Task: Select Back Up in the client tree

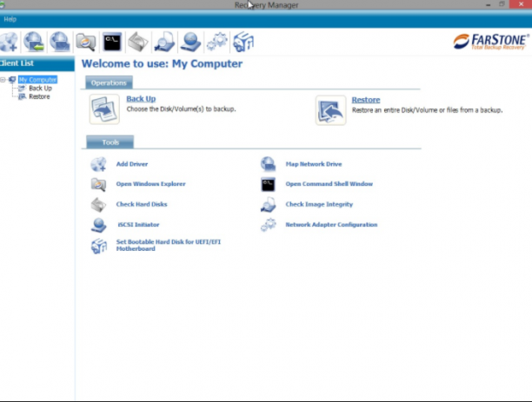Action: [x=40, y=89]
